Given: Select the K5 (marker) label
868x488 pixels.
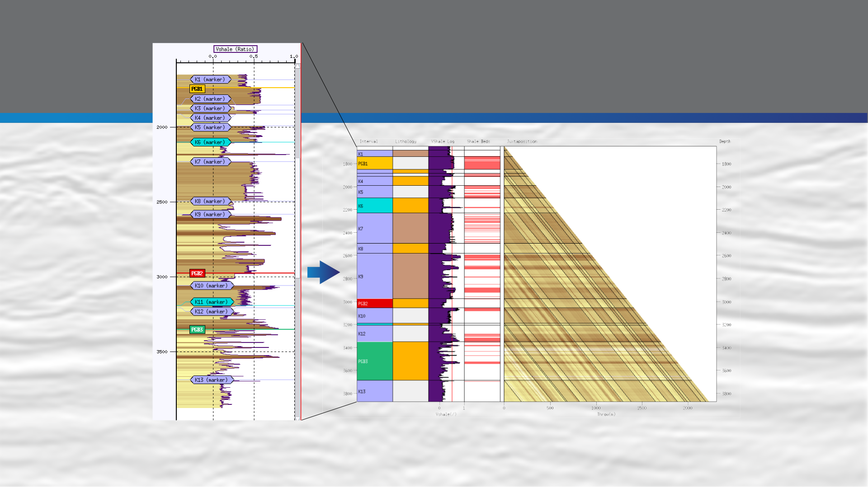Looking at the screenshot, I should click(x=211, y=127).
